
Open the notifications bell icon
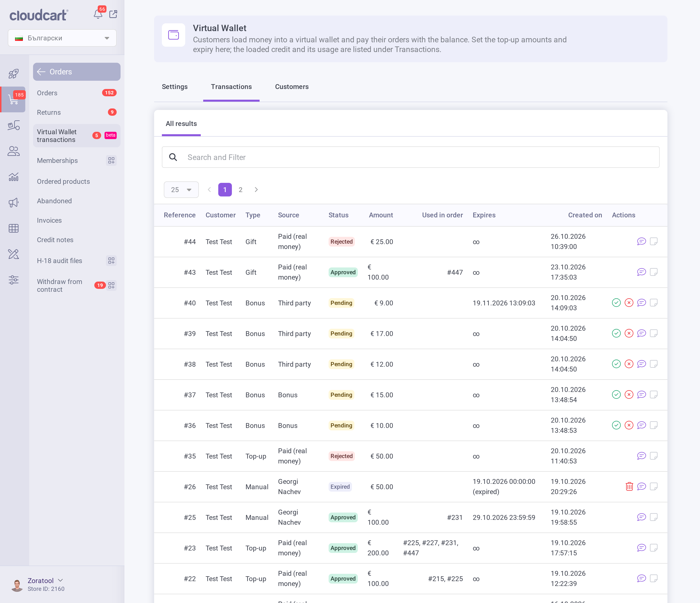pos(98,14)
